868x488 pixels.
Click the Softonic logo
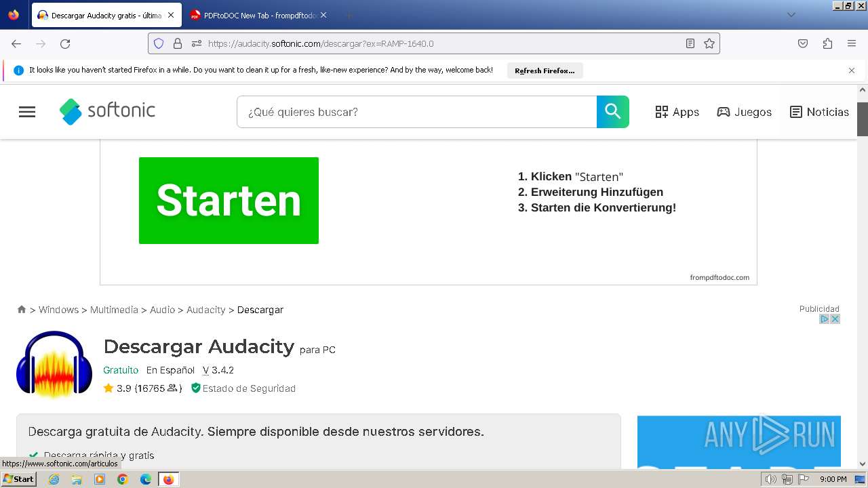tap(107, 111)
